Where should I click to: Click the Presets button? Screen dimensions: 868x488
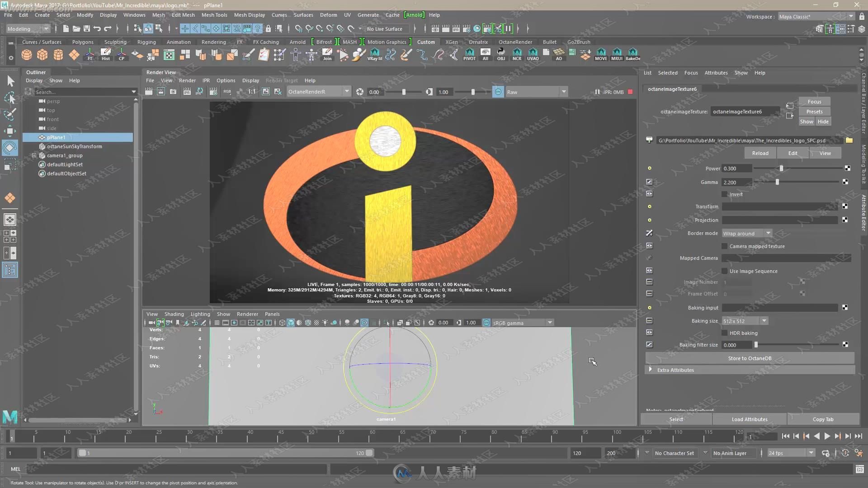[x=814, y=112]
